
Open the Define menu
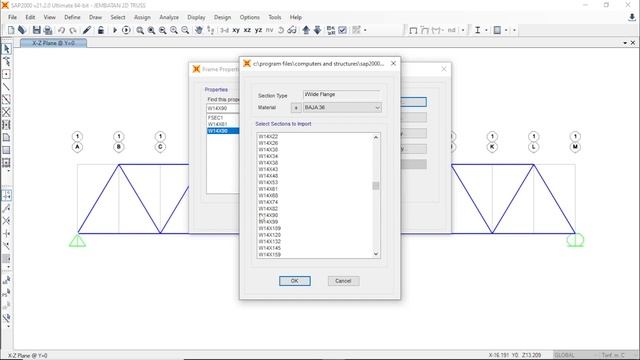pyautogui.click(x=72, y=17)
